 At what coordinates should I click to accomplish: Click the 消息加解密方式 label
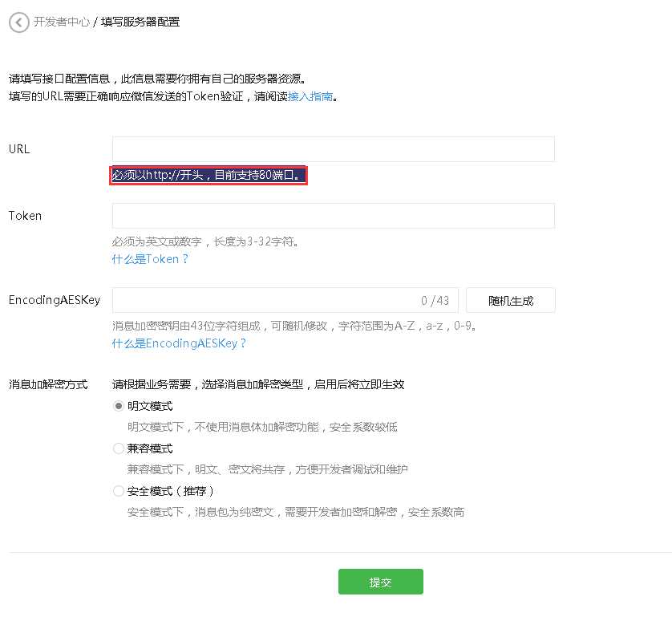48,384
